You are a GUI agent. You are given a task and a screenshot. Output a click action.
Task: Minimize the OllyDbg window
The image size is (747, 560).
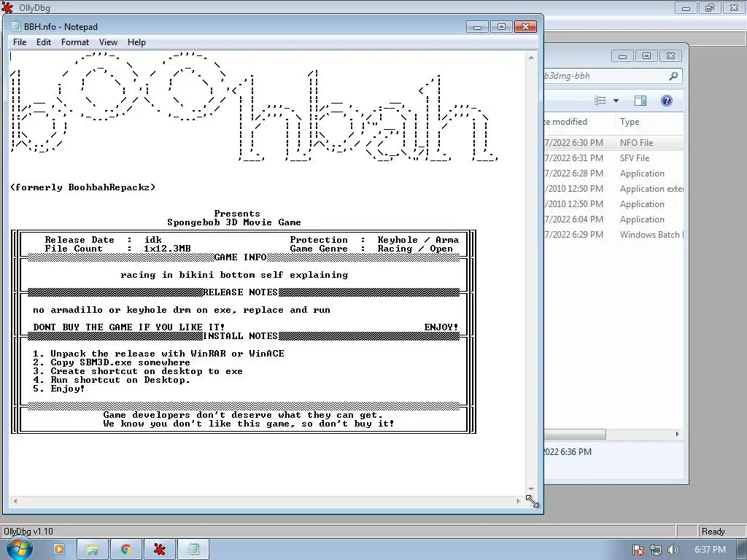(686, 7)
